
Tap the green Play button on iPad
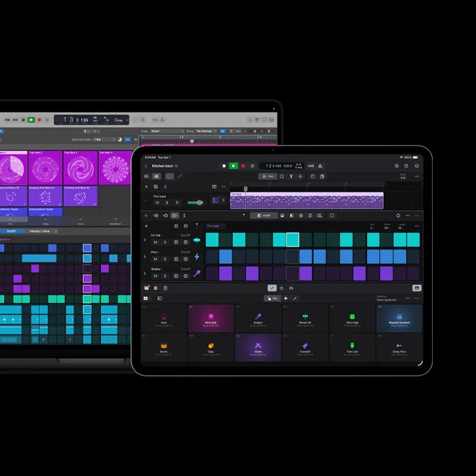pos(233,166)
